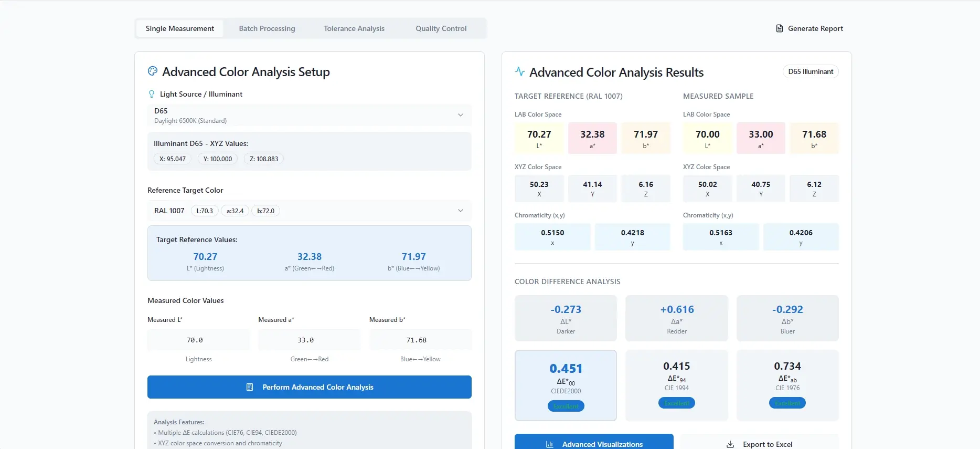Image resolution: width=980 pixels, height=449 pixels.
Task: Expand the D65 illuminant dropdown chevron
Action: (x=461, y=115)
